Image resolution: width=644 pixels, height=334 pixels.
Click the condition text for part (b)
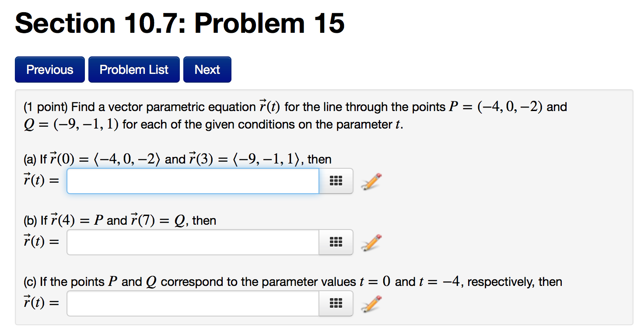(118, 220)
